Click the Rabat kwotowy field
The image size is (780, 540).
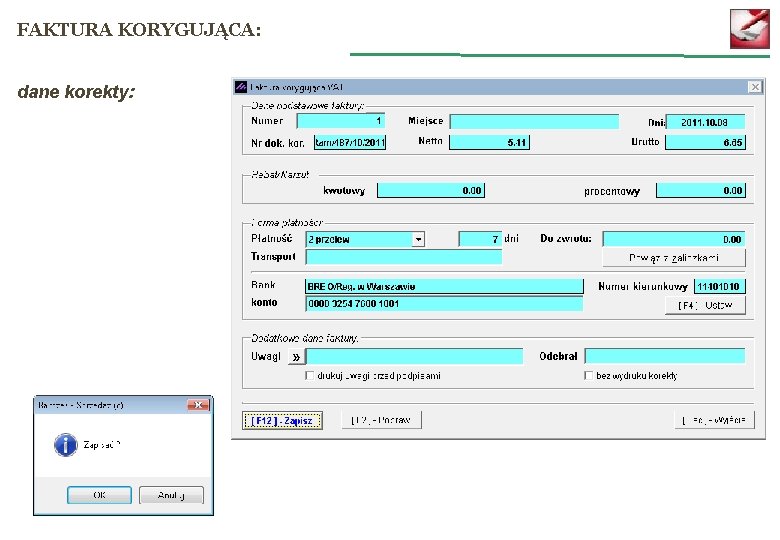431,190
